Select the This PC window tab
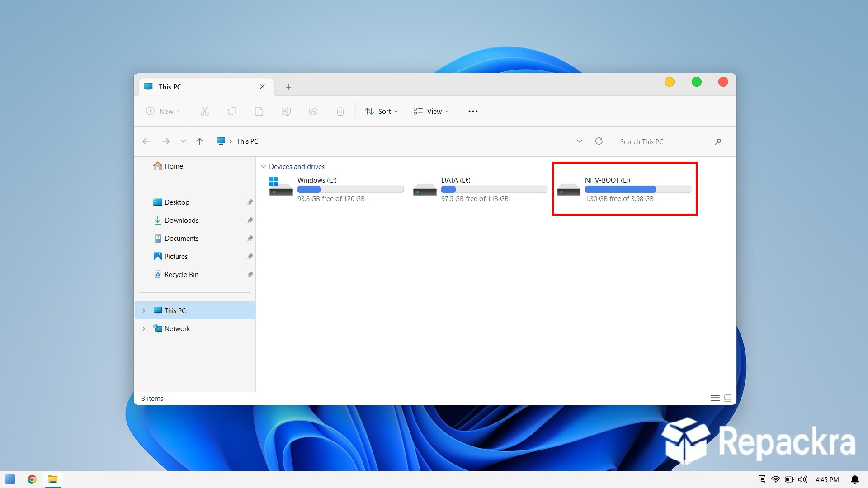The height and width of the screenshot is (488, 868). click(x=206, y=87)
